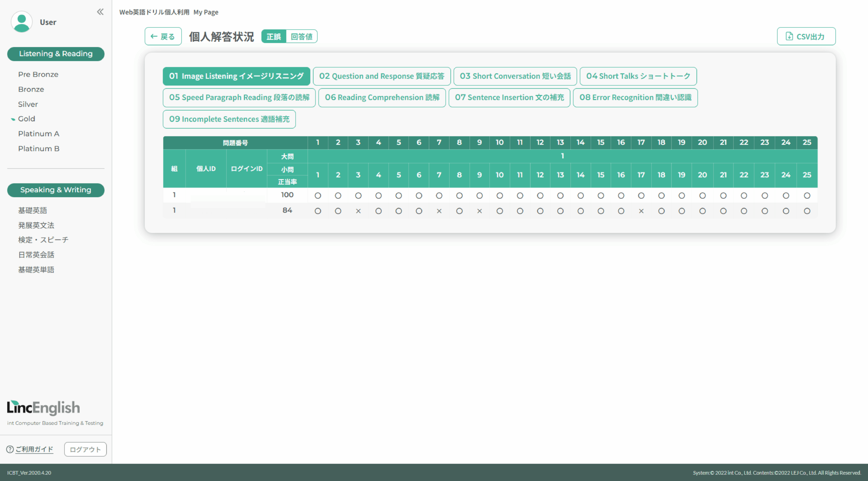
Task: Click the help question mark icon
Action: [x=10, y=449]
